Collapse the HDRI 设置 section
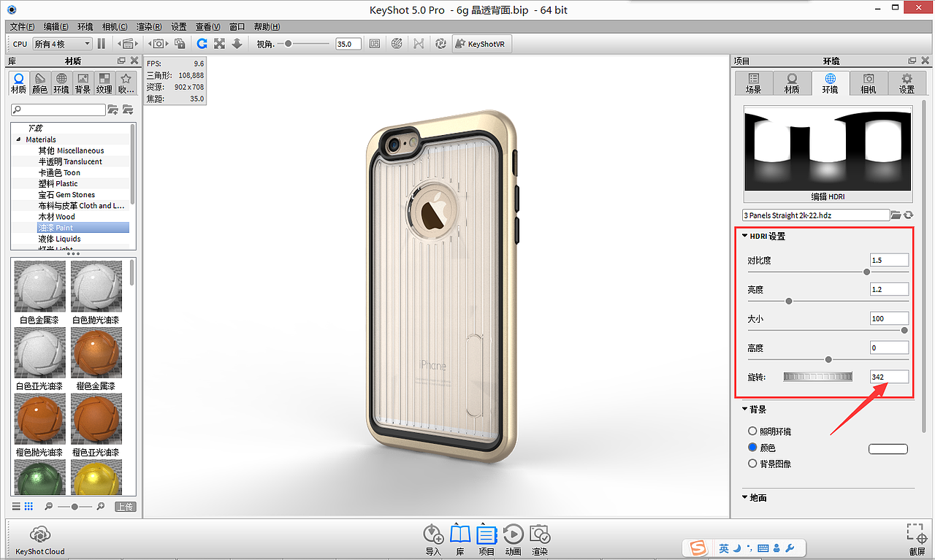This screenshot has height=560, width=935. pos(744,236)
